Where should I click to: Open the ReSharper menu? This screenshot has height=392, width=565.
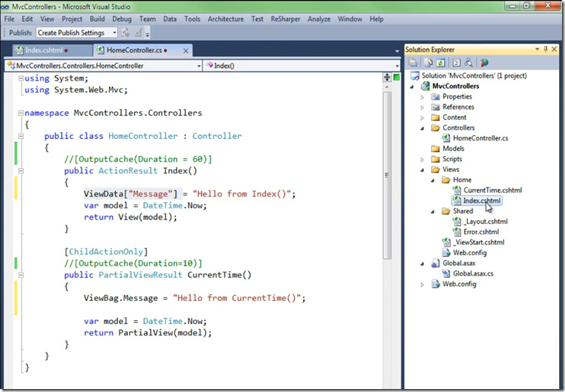[x=285, y=19]
